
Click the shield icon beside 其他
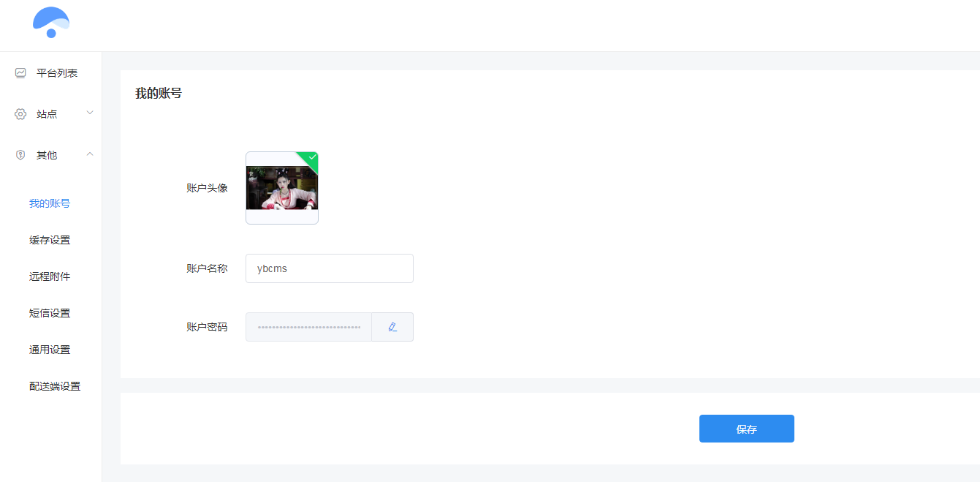(20, 155)
